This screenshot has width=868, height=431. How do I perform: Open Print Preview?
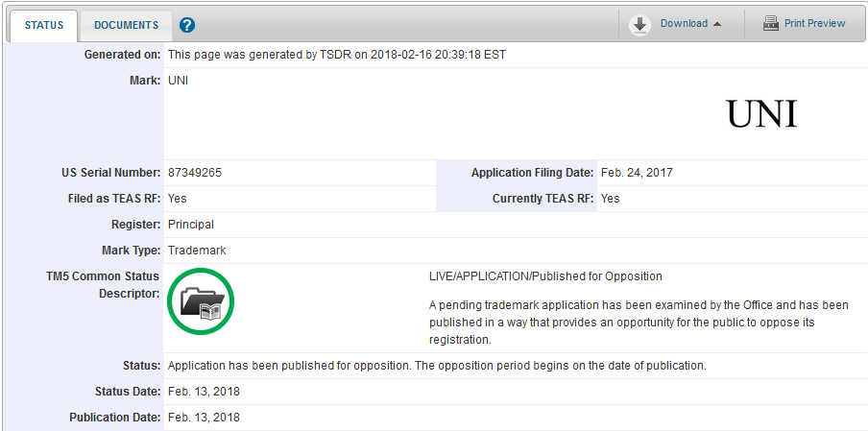tap(814, 23)
